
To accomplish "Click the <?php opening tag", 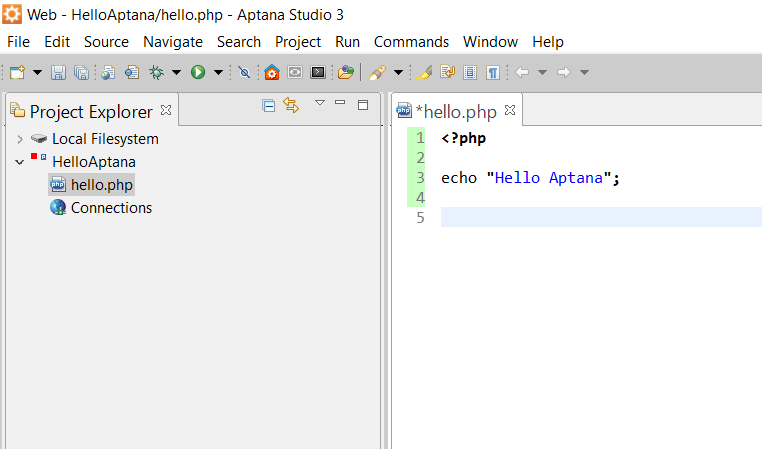I will (x=464, y=138).
